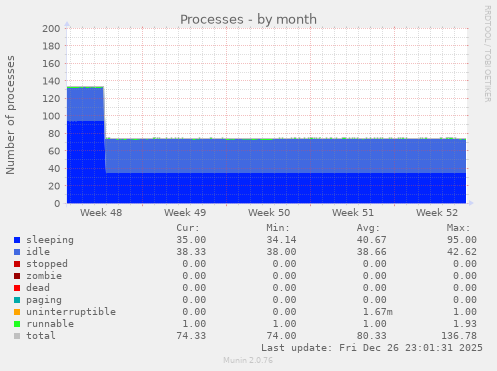Image resolution: width=497 pixels, height=371 pixels.
Task: Click runnable maximum value 1.93
Action: (465, 324)
